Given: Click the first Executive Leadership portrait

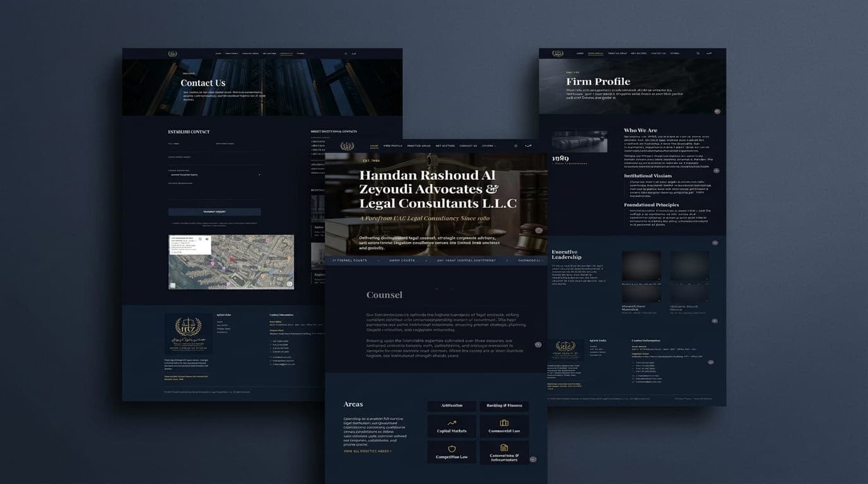Looking at the screenshot, I should pyautogui.click(x=641, y=267).
